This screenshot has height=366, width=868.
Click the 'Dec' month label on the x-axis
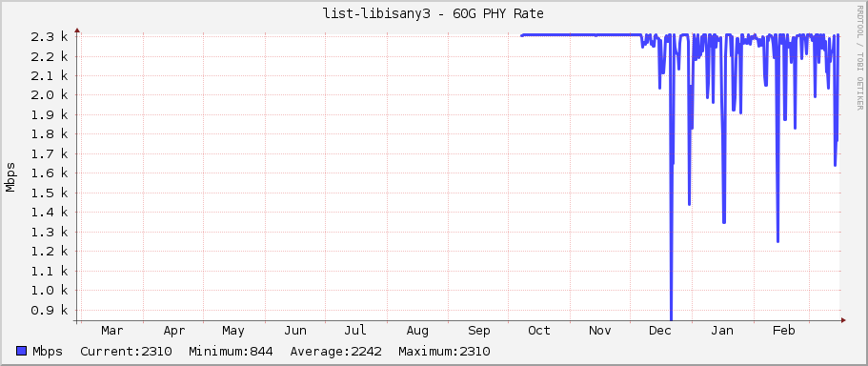(x=660, y=331)
